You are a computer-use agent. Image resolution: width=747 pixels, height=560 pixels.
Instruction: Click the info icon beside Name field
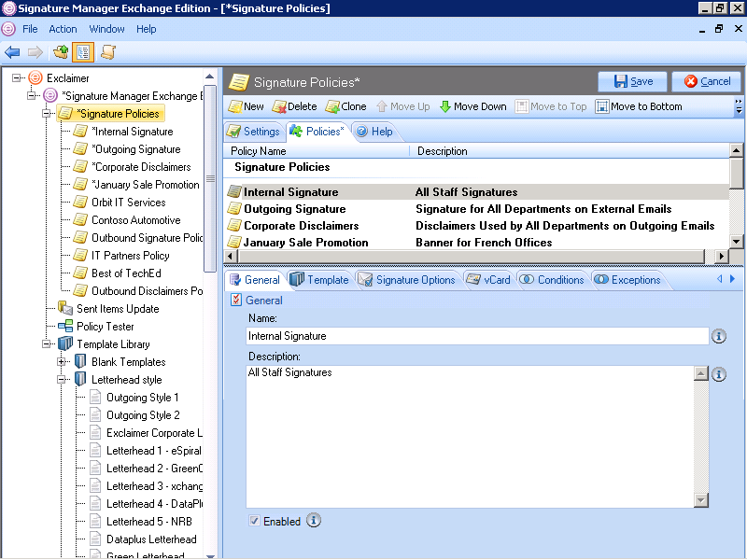pyautogui.click(x=719, y=336)
